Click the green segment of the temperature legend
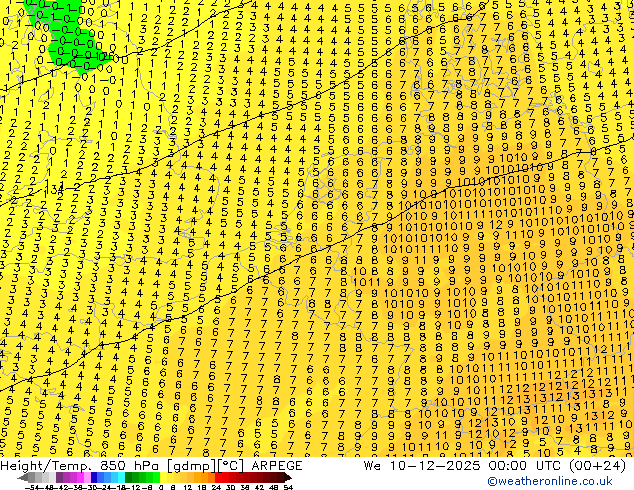The height and width of the screenshot is (490, 634). [x=142, y=477]
